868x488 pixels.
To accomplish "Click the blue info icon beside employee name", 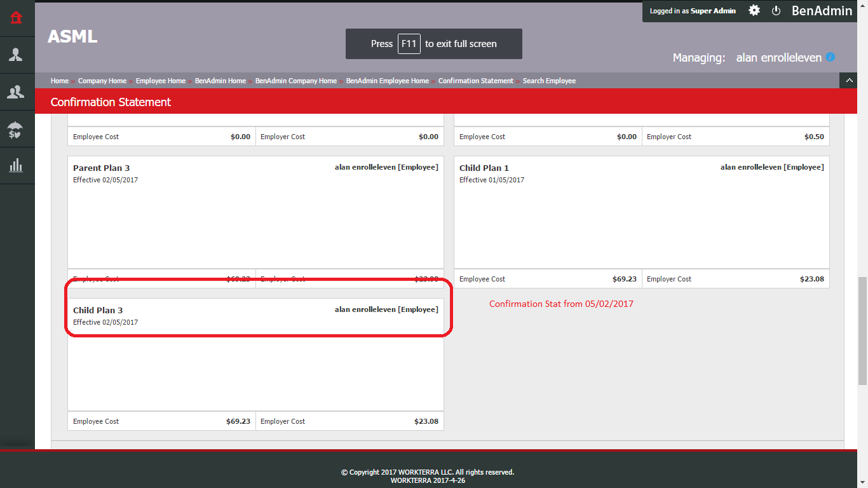I will [830, 57].
